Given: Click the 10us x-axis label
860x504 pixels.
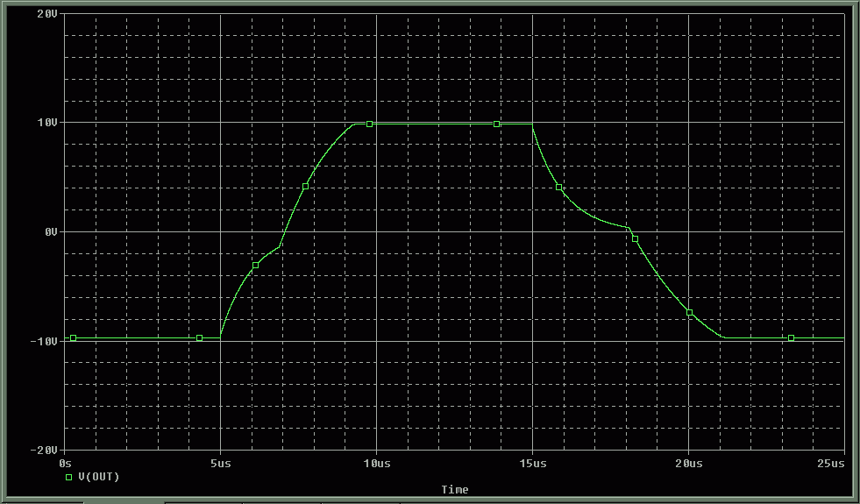Looking at the screenshot, I should pyautogui.click(x=376, y=462).
